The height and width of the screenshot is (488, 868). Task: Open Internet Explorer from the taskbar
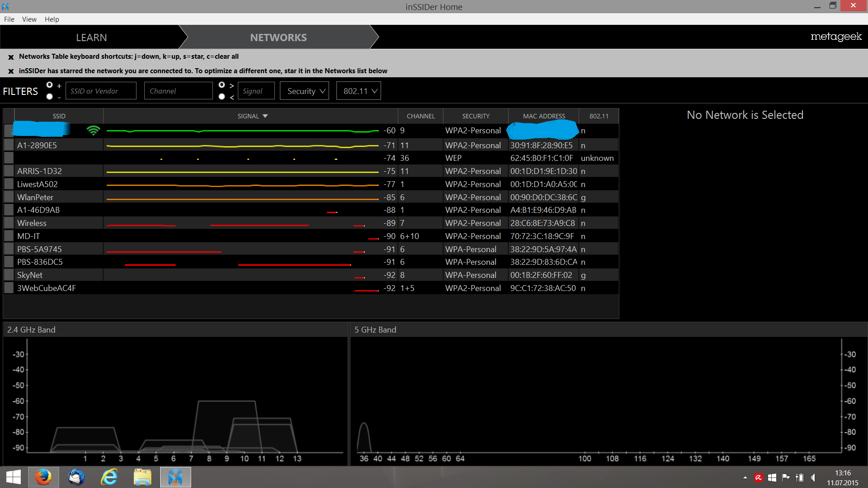click(x=109, y=477)
